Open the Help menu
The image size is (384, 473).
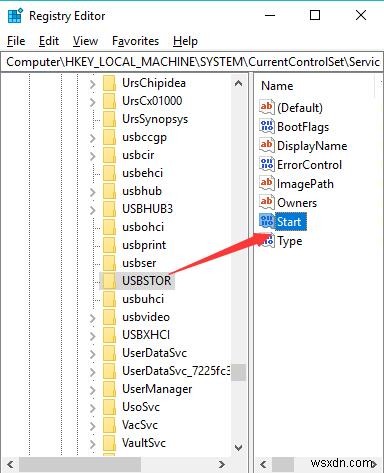click(x=185, y=41)
